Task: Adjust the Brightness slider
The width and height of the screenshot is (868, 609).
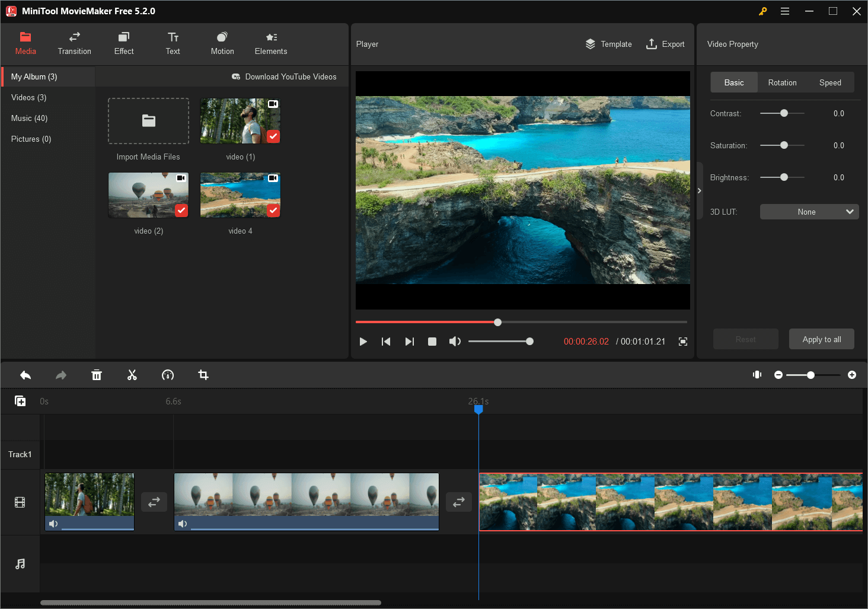Action: 783,177
